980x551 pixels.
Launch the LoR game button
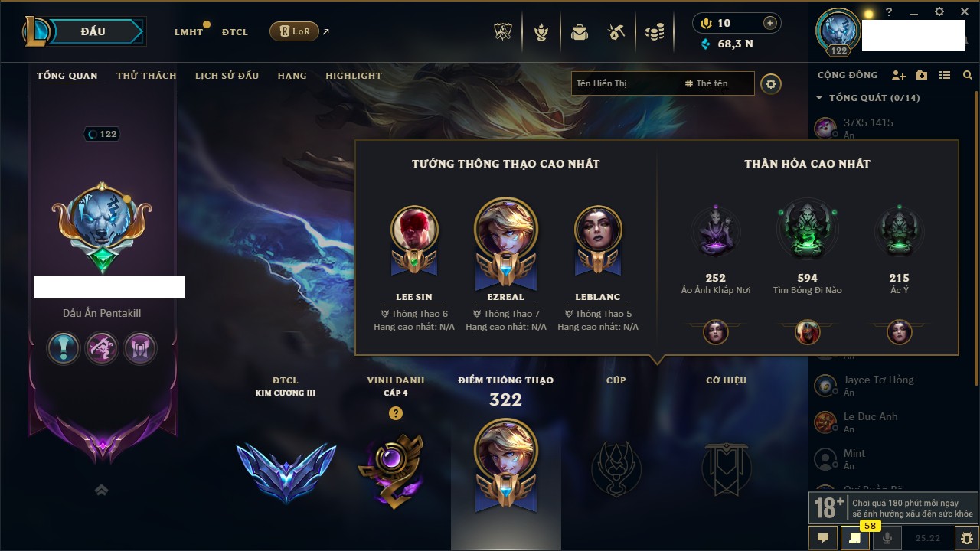point(294,31)
